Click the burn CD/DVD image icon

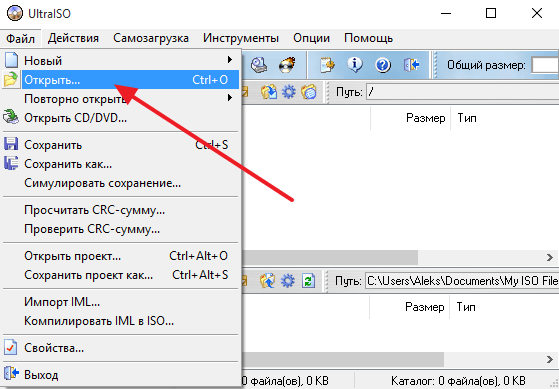[287, 65]
